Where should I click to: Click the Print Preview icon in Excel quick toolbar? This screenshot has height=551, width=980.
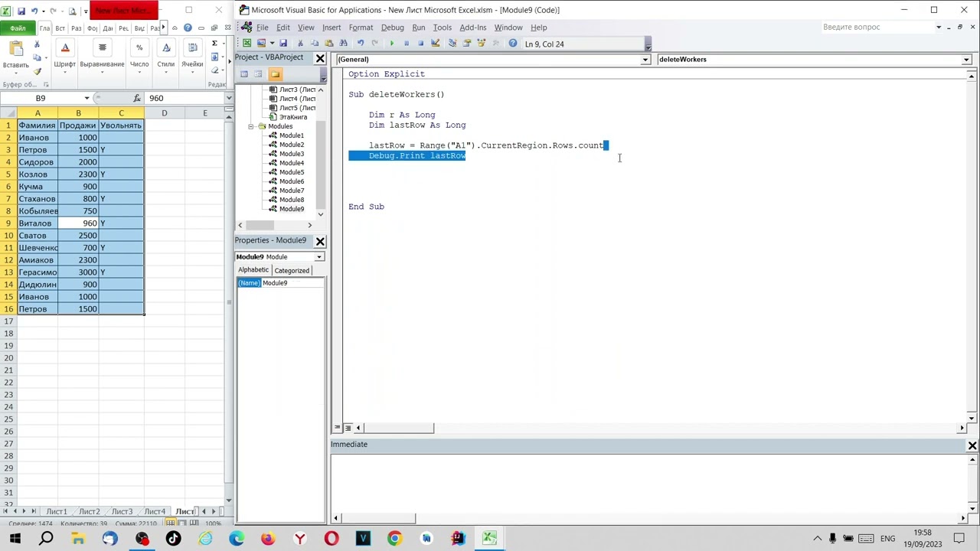(x=72, y=11)
